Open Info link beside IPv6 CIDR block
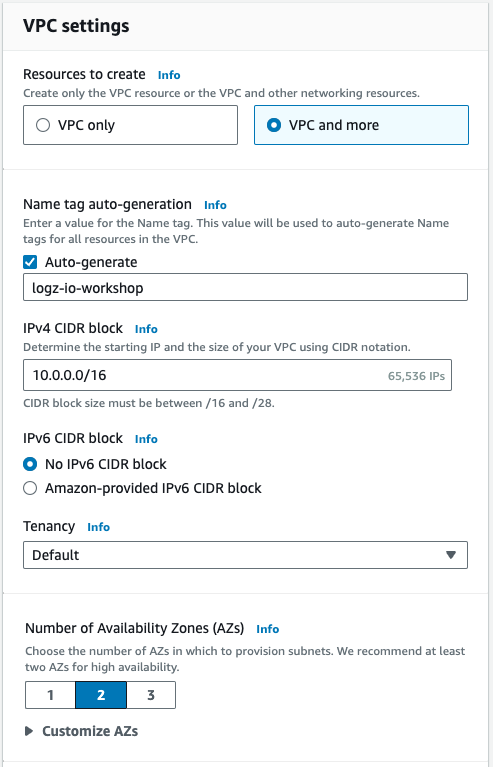The height and width of the screenshot is (767, 493). pos(146,439)
